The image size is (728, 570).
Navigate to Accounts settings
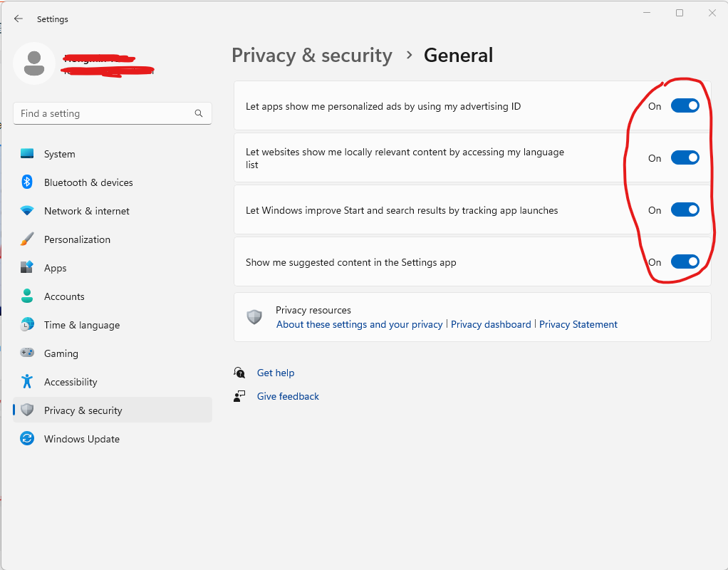113,296
